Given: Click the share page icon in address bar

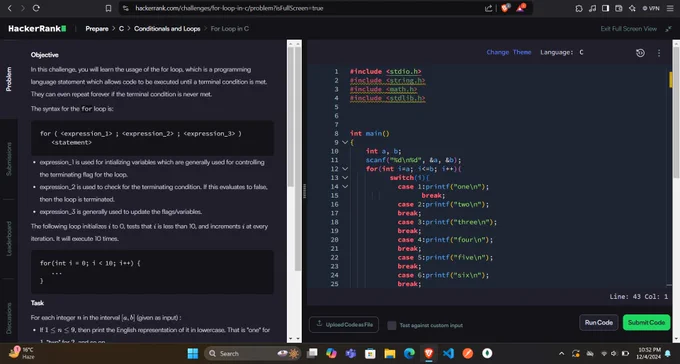Looking at the screenshot, I should pos(488,8).
